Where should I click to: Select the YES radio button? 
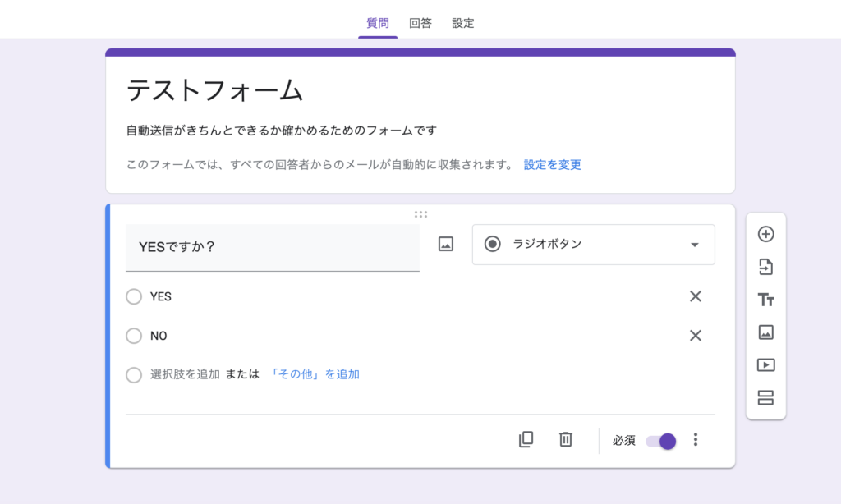coord(134,296)
